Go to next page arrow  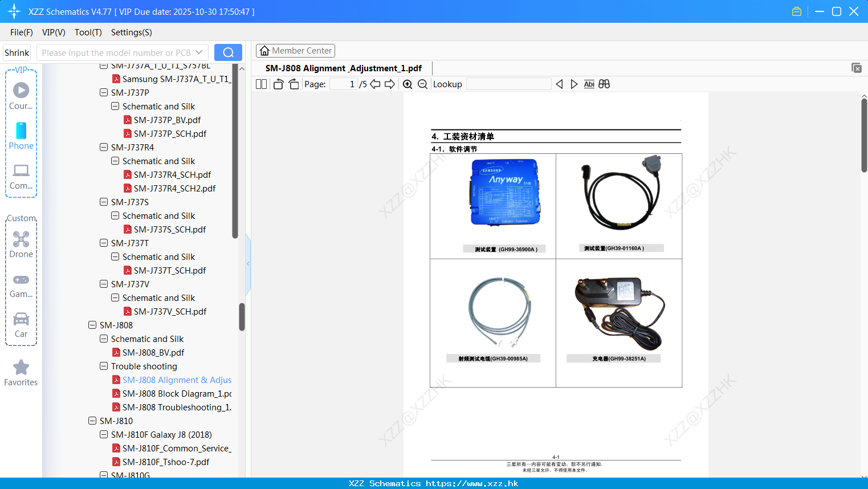pos(390,84)
